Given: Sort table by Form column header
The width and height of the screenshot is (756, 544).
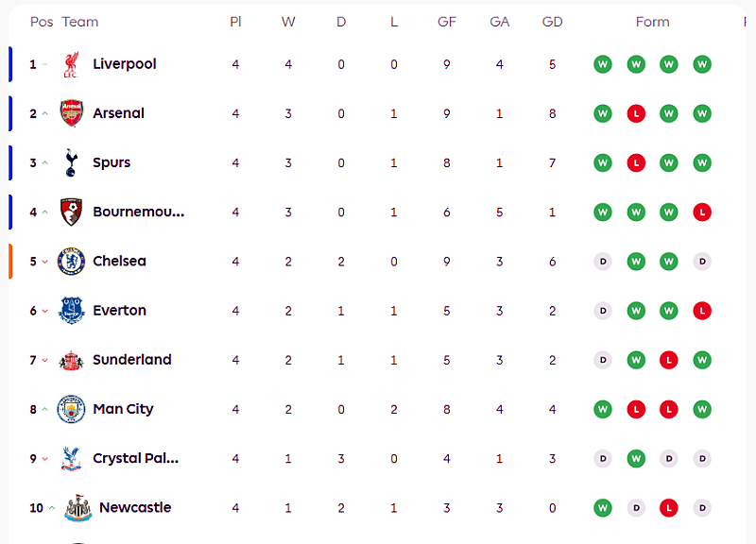Looking at the screenshot, I should 652,22.
